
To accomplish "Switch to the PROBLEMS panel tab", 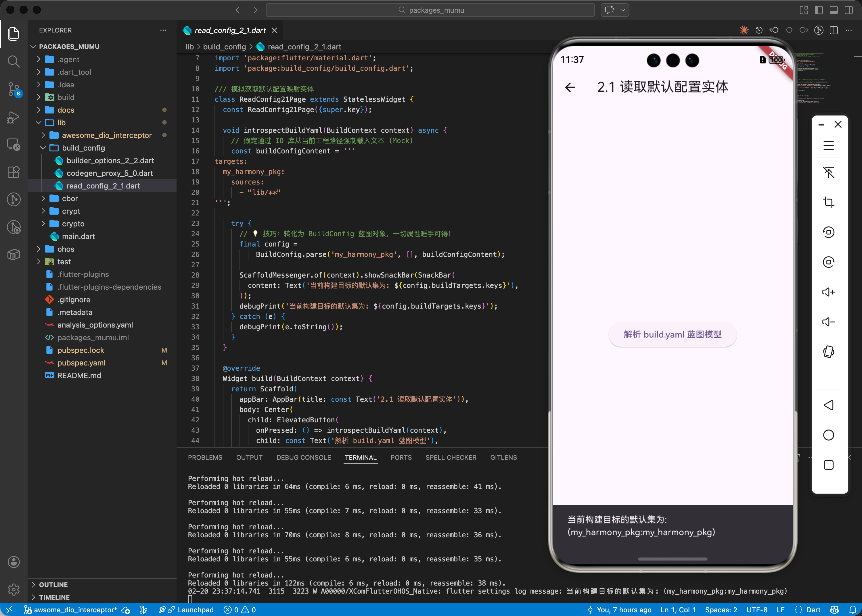I will point(205,457).
